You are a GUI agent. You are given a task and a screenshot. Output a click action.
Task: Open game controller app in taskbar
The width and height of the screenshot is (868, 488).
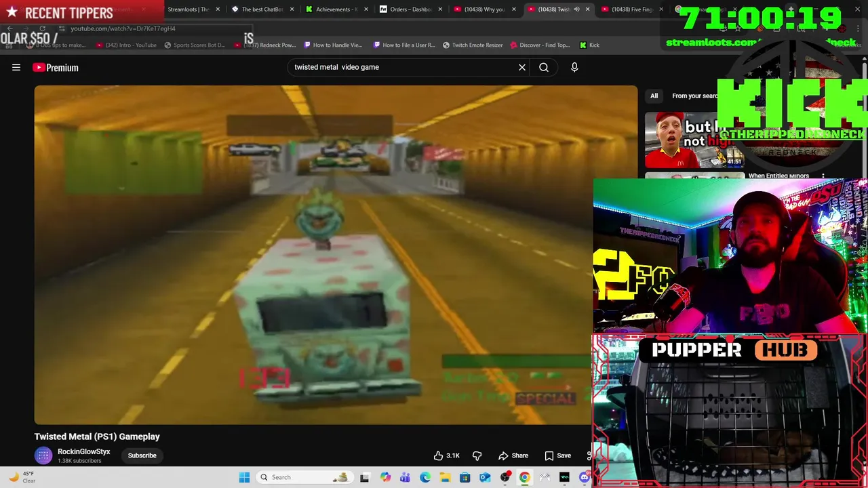point(545,477)
